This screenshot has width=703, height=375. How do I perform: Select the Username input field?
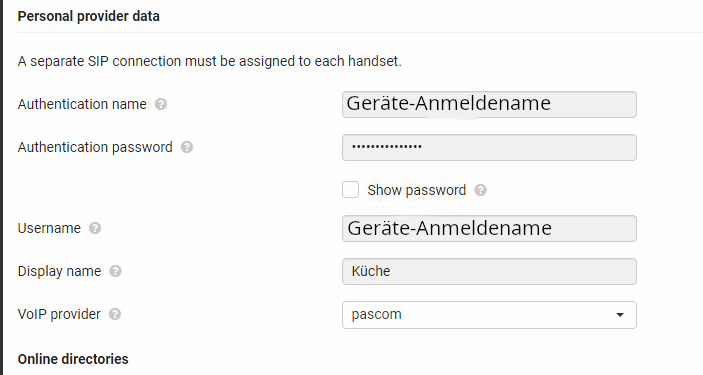tap(489, 229)
